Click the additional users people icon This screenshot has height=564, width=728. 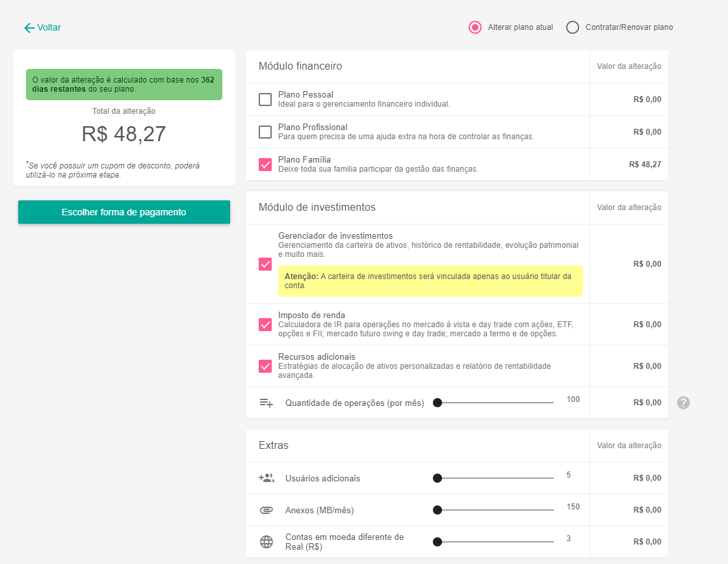266,478
